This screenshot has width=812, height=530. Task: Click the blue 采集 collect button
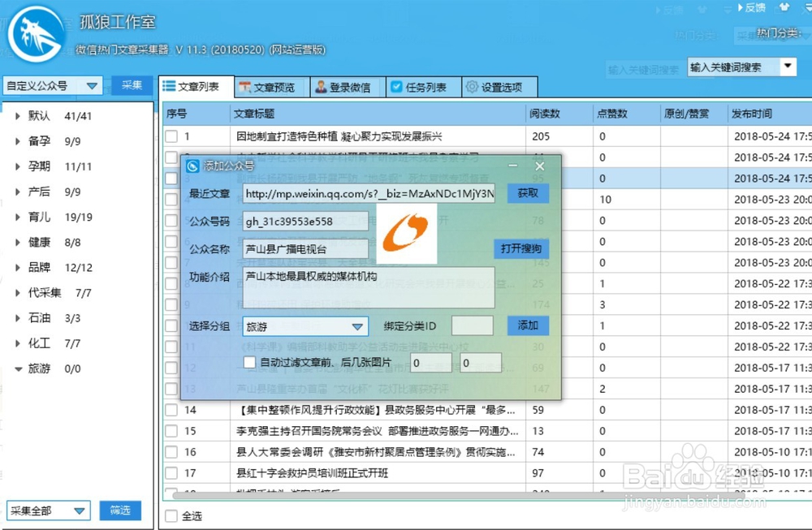coord(132,84)
